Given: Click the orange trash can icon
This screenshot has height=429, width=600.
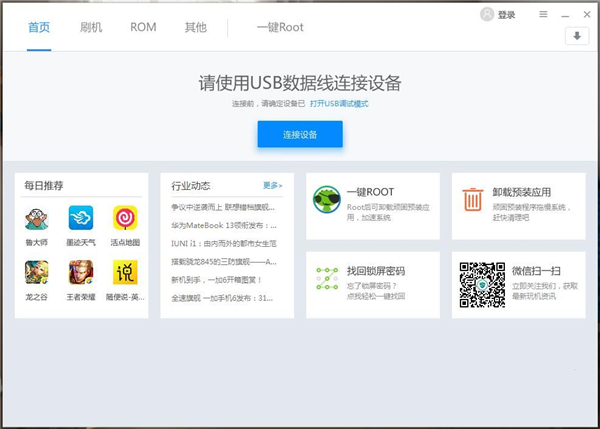Looking at the screenshot, I should click(x=473, y=199).
